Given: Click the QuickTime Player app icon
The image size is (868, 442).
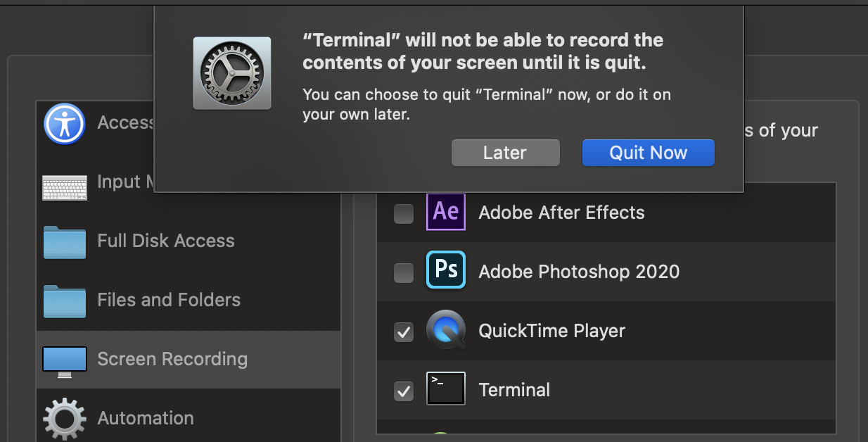Looking at the screenshot, I should point(446,330).
